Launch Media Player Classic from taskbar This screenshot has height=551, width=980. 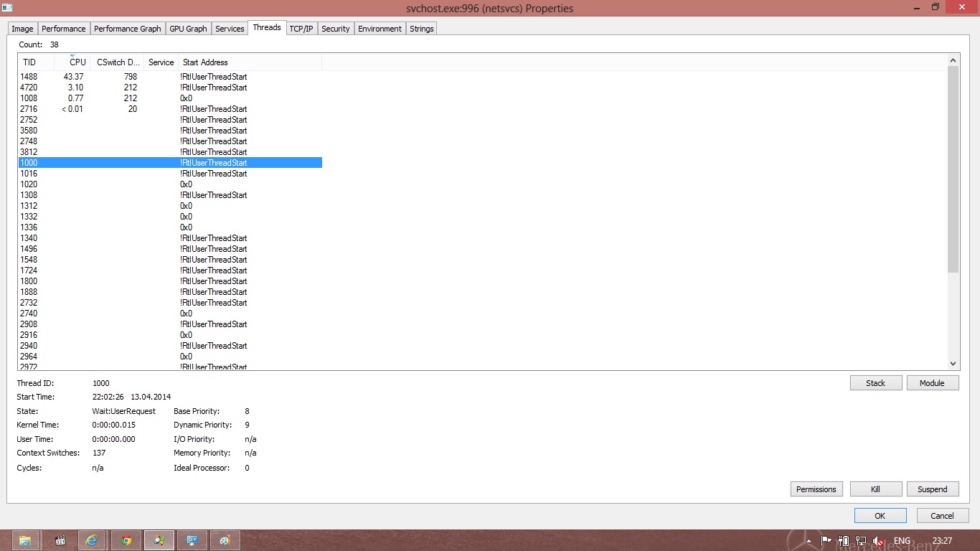click(x=60, y=540)
